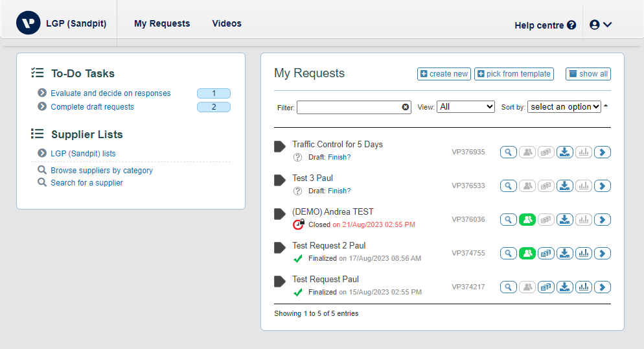Click green suppliers icon for Test Request 2 Paul
This screenshot has height=349, width=644.
527,253
